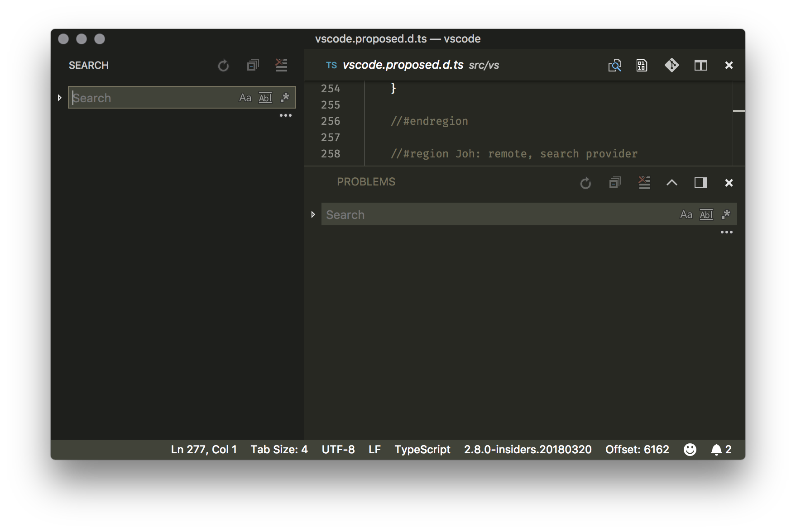Open the search details preview icon
Image resolution: width=796 pixels, height=532 pixels.
[615, 65]
